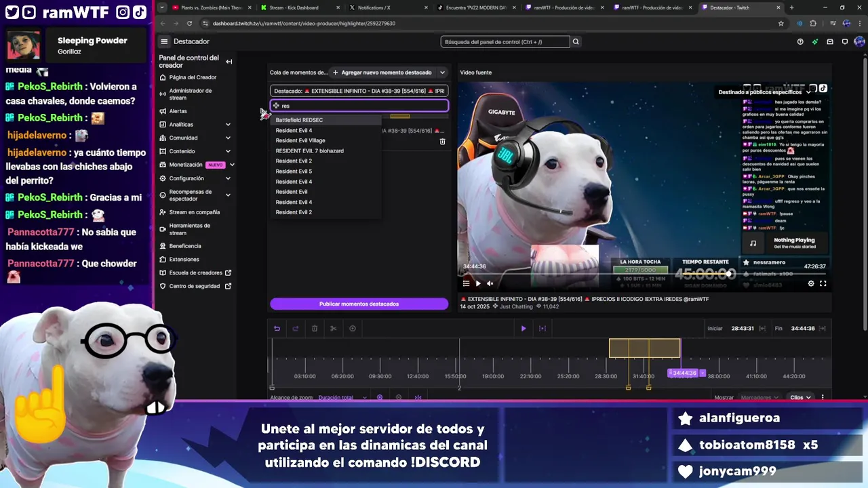The height and width of the screenshot is (488, 868).
Task: Reload the browser page
Action: point(189,23)
